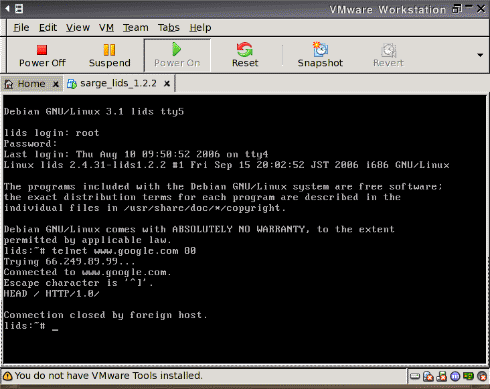Open the window menu icon in title bar

pyautogui.click(x=19, y=9)
